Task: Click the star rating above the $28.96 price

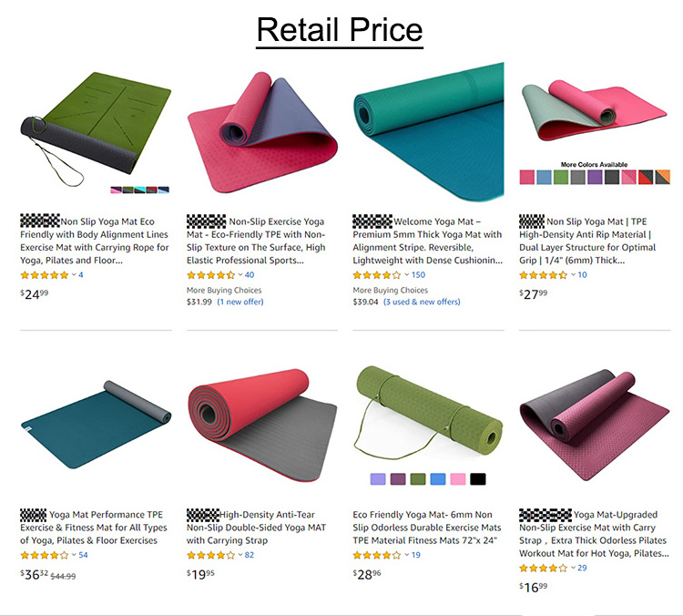Action: (377, 555)
